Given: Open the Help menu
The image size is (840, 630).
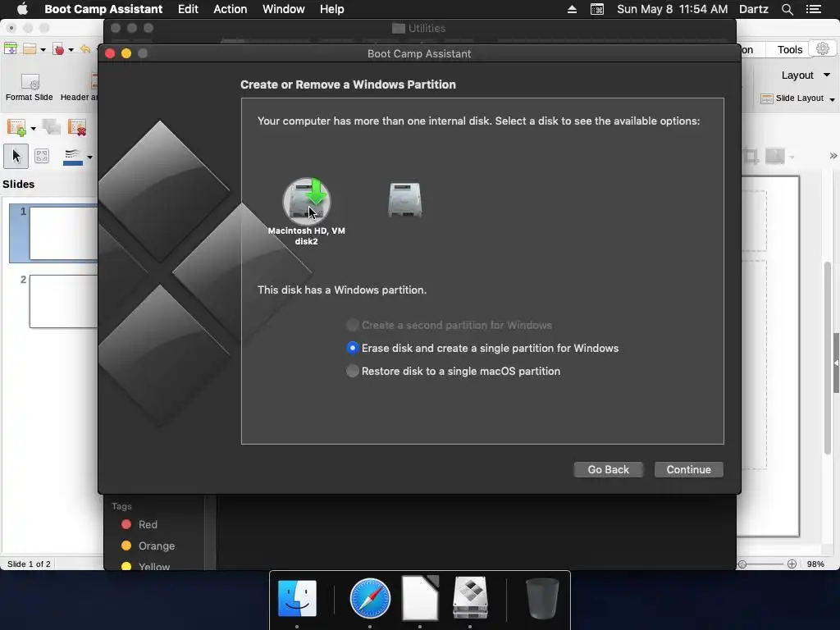Looking at the screenshot, I should tap(332, 9).
